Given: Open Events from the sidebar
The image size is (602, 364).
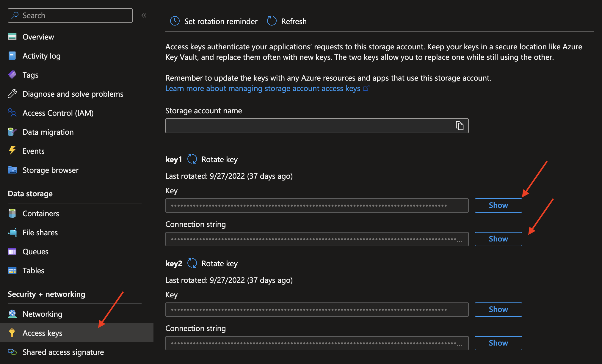Looking at the screenshot, I should [33, 151].
